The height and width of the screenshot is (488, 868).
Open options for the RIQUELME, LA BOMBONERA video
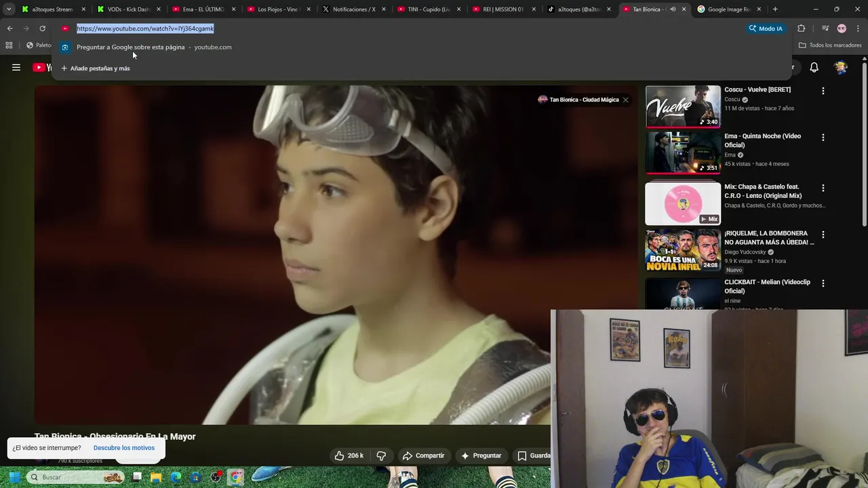(x=823, y=235)
